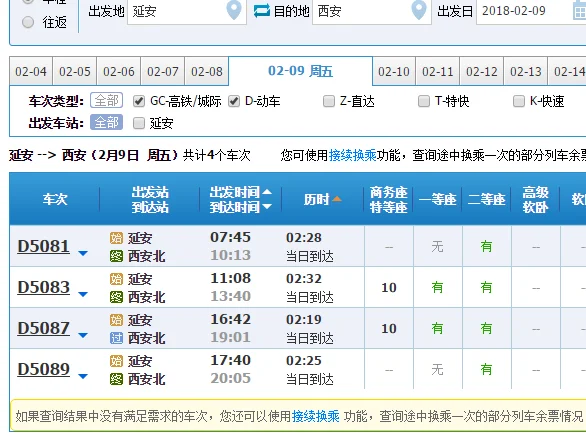Image resolution: width=586 pixels, height=433 pixels.
Task: Switch to the 02-13 date tab
Action: [x=526, y=71]
